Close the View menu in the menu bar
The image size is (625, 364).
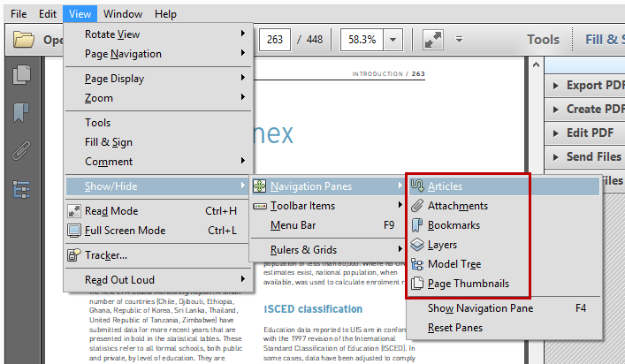pyautogui.click(x=80, y=14)
